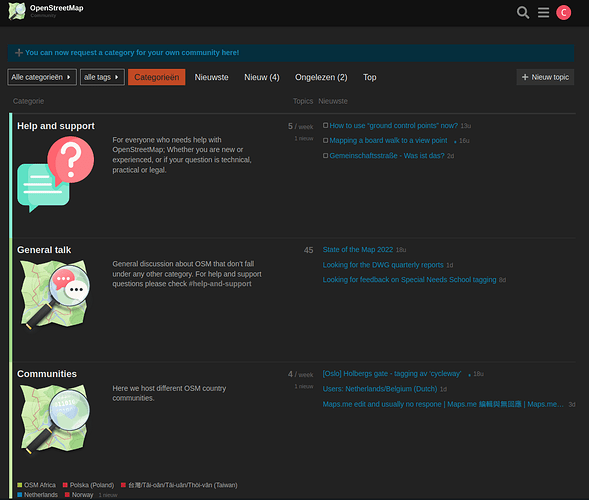589x500 pixels.
Task: Open the Communities category heading
Action: pyautogui.click(x=47, y=374)
